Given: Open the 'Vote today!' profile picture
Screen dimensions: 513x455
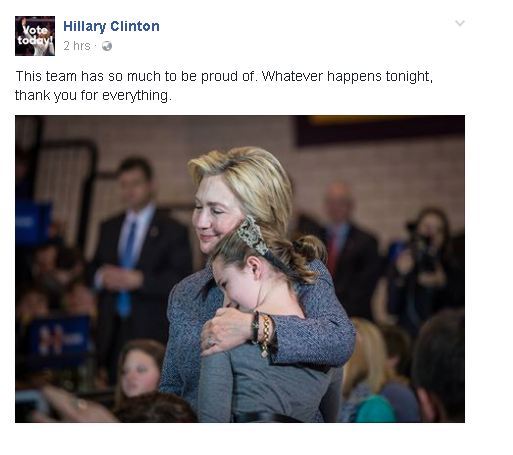Looking at the screenshot, I should coord(35,36).
